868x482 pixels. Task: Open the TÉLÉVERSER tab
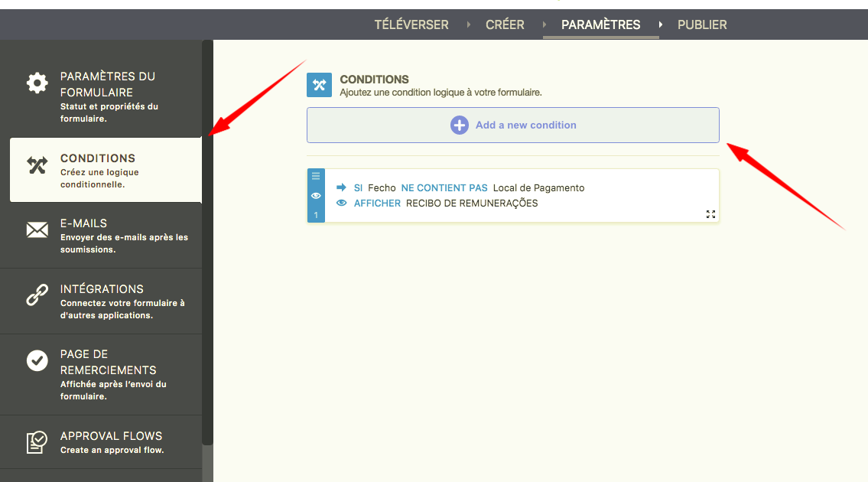click(411, 25)
